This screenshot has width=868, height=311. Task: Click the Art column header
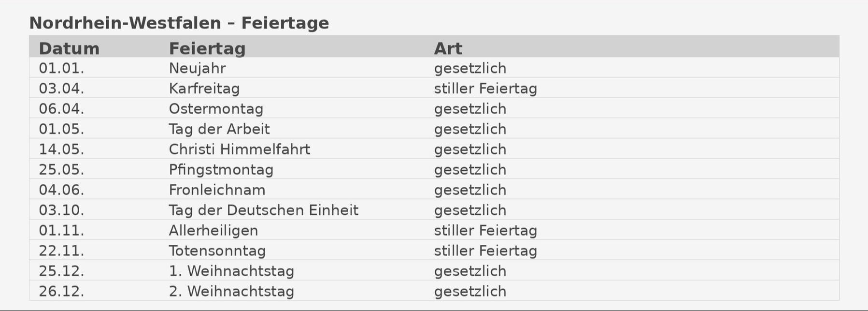(448, 48)
